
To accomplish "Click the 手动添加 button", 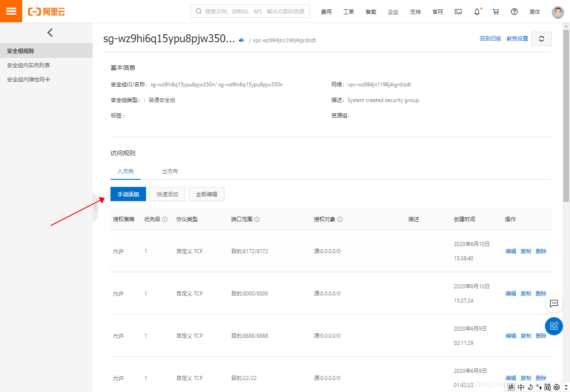I will [128, 194].
